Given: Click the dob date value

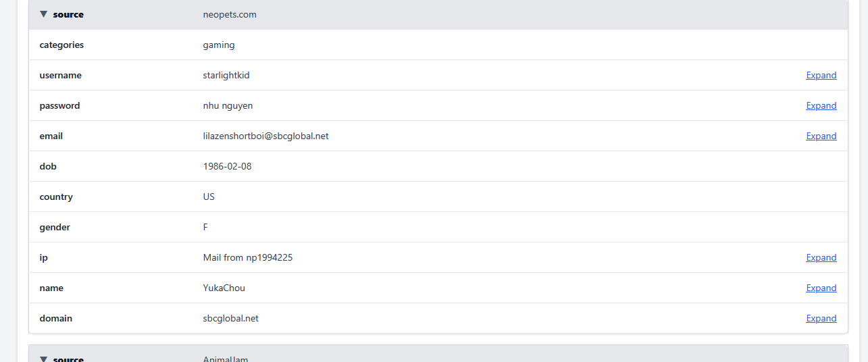Looking at the screenshot, I should pos(227,166).
